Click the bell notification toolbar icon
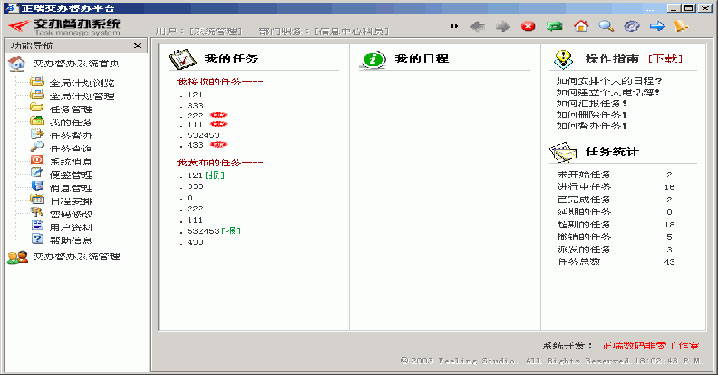This screenshot has height=375, width=718. pyautogui.click(x=681, y=26)
